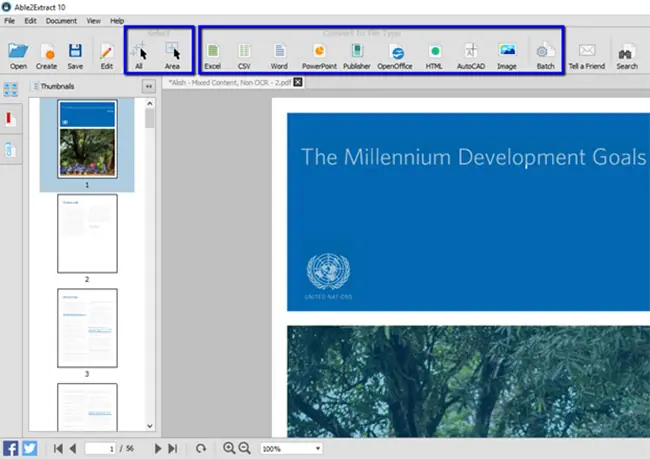Click thumbnail scrollbar up arrow
Image resolution: width=650 pixels, height=459 pixels.
(x=150, y=104)
